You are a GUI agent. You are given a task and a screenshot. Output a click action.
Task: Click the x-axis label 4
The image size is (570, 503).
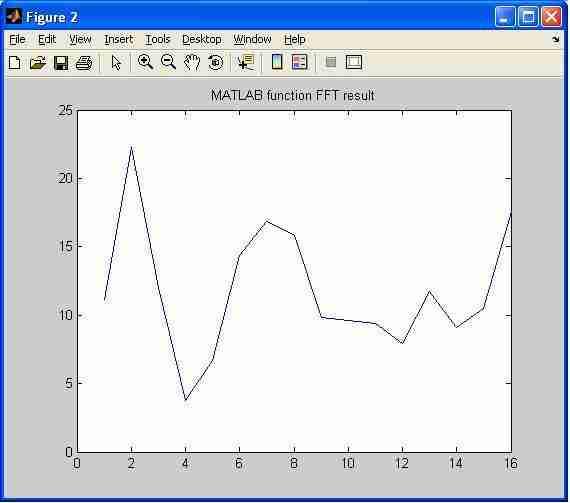[185, 463]
